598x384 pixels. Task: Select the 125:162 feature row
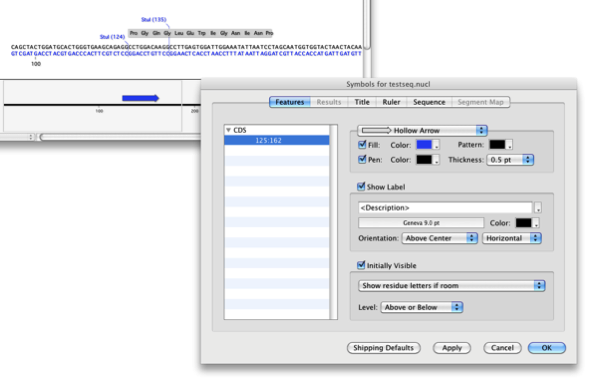(x=277, y=140)
